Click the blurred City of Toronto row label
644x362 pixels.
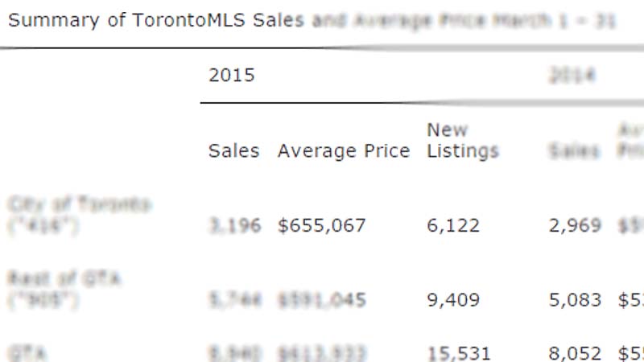[x=80, y=215]
